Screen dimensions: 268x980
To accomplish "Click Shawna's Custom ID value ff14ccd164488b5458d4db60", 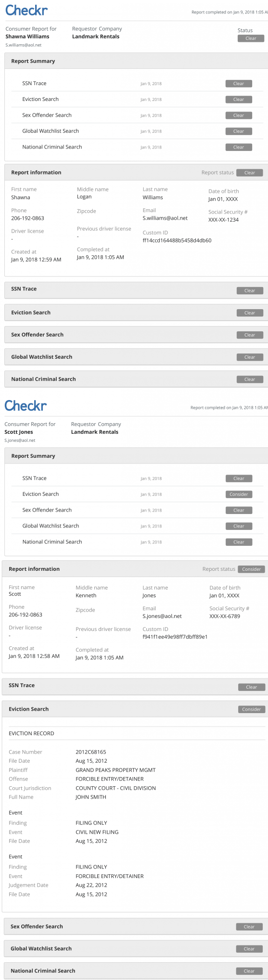I will 177,240.
